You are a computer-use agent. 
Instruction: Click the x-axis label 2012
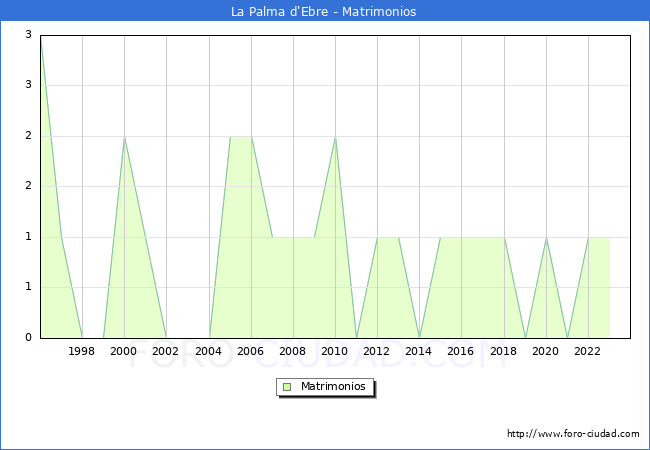coord(376,351)
